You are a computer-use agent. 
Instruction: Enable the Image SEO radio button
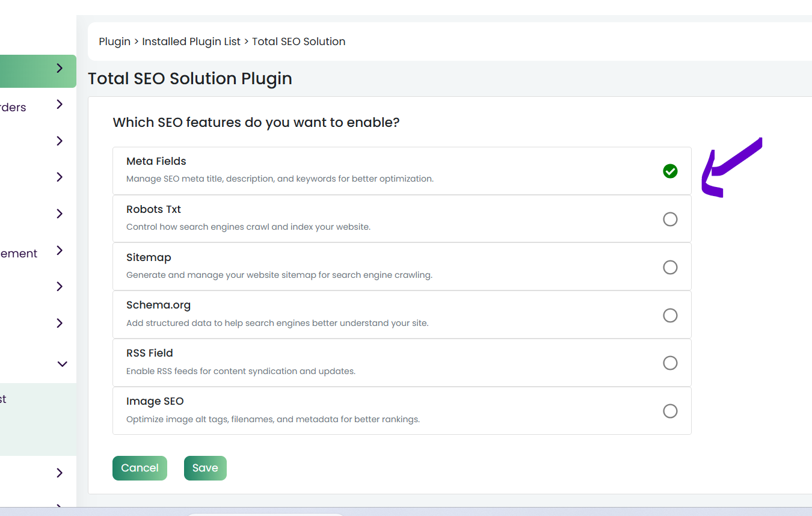(x=670, y=411)
